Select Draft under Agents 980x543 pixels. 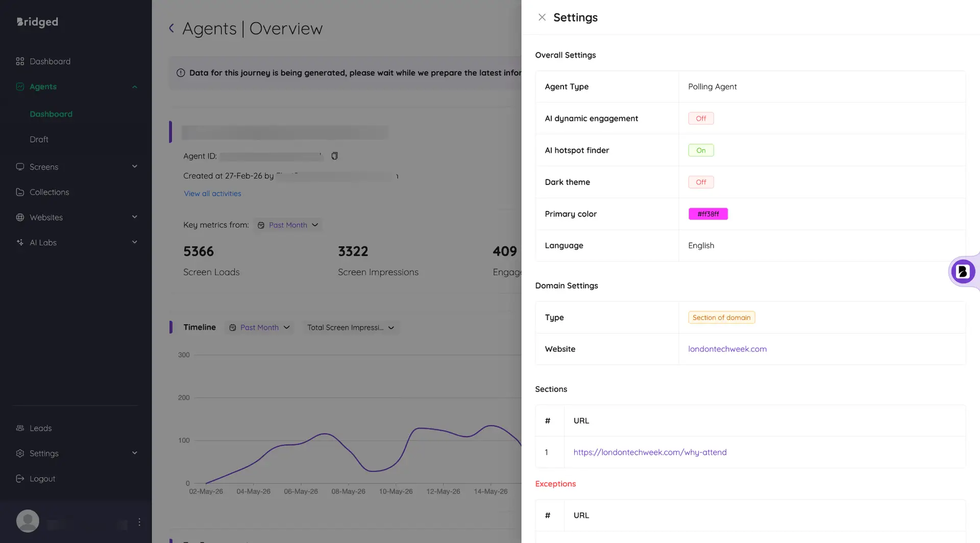pos(39,139)
